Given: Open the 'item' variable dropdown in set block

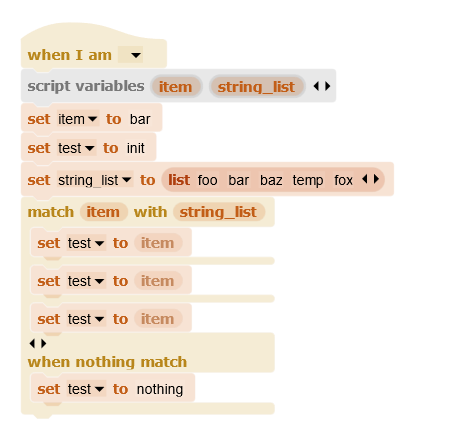Looking at the screenshot, I should pos(78,119).
